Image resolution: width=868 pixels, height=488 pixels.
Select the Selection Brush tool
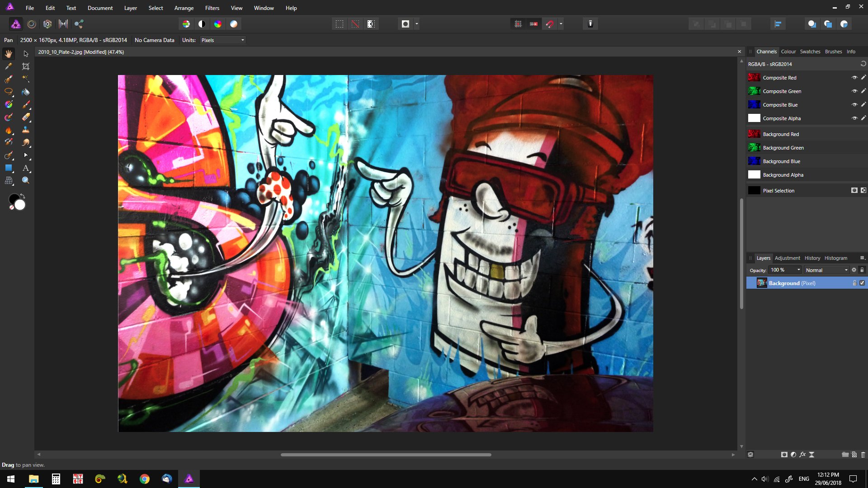[9, 79]
